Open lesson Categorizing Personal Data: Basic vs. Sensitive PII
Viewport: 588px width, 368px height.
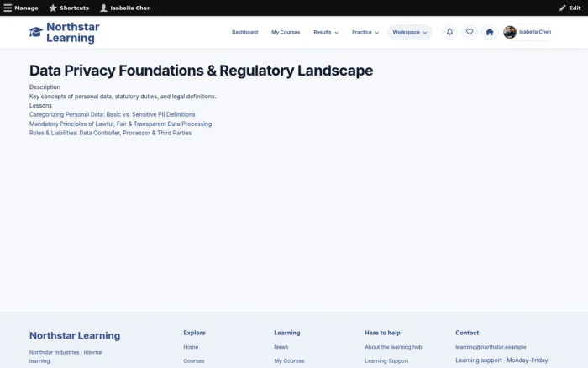coord(112,114)
